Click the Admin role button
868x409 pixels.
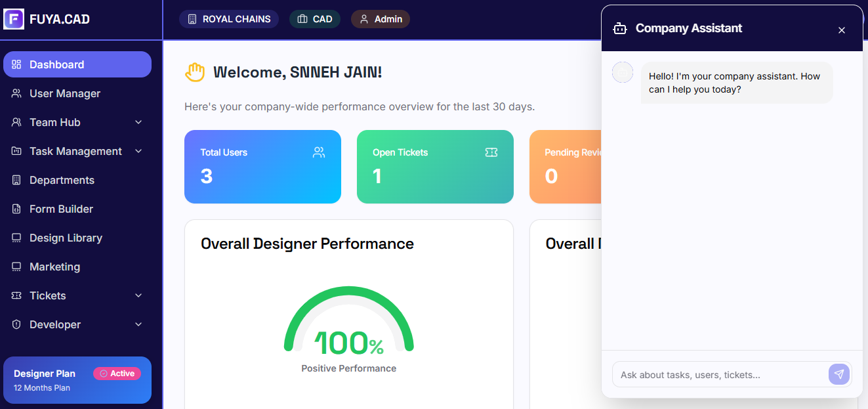(x=381, y=19)
